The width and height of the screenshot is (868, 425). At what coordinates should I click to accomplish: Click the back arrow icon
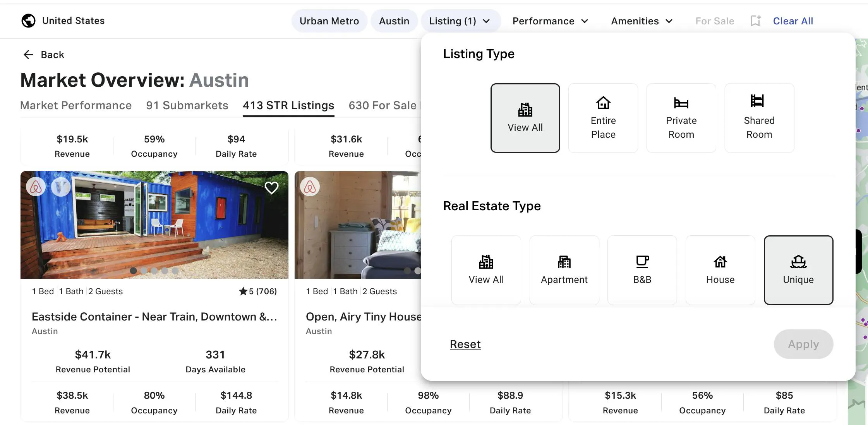28,55
